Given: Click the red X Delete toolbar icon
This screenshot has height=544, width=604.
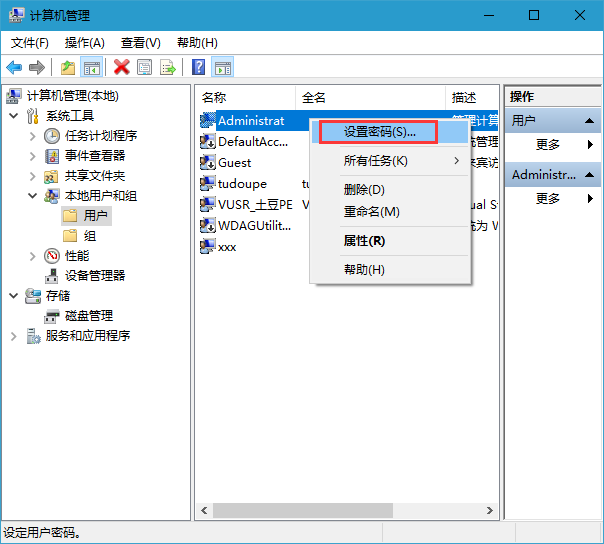Looking at the screenshot, I should 121,67.
